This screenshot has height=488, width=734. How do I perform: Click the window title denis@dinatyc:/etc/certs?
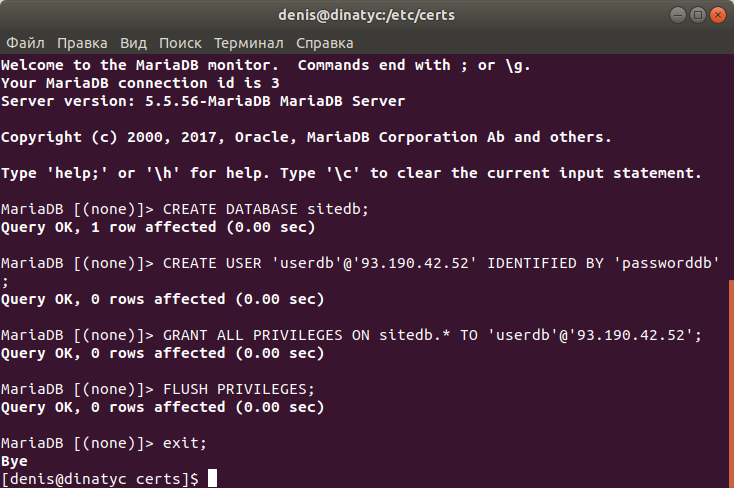[365, 15]
